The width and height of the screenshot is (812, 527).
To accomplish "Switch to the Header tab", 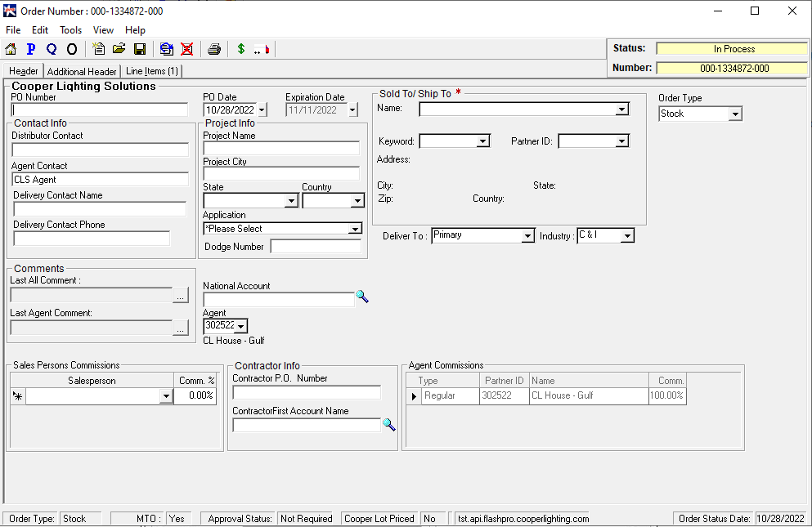I will 23,71.
